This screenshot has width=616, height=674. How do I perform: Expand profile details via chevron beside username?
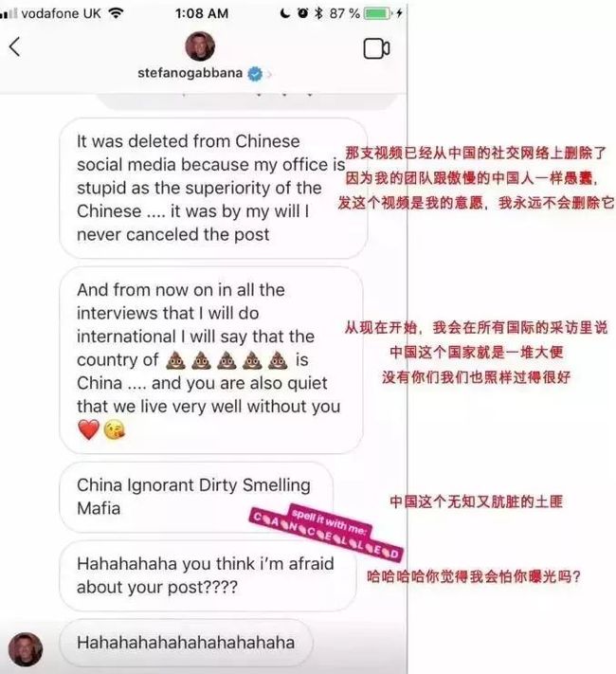point(269,74)
